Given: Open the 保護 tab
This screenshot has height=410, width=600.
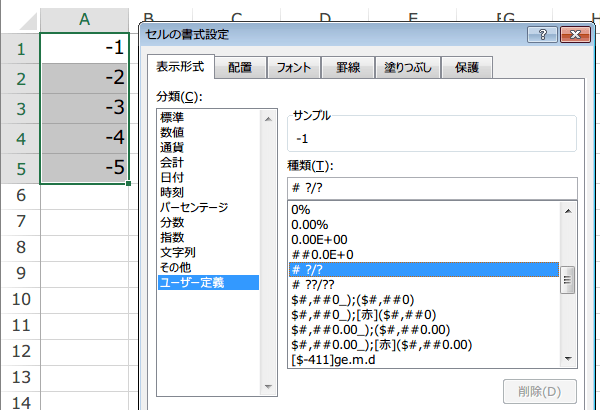Looking at the screenshot, I should tap(467, 68).
